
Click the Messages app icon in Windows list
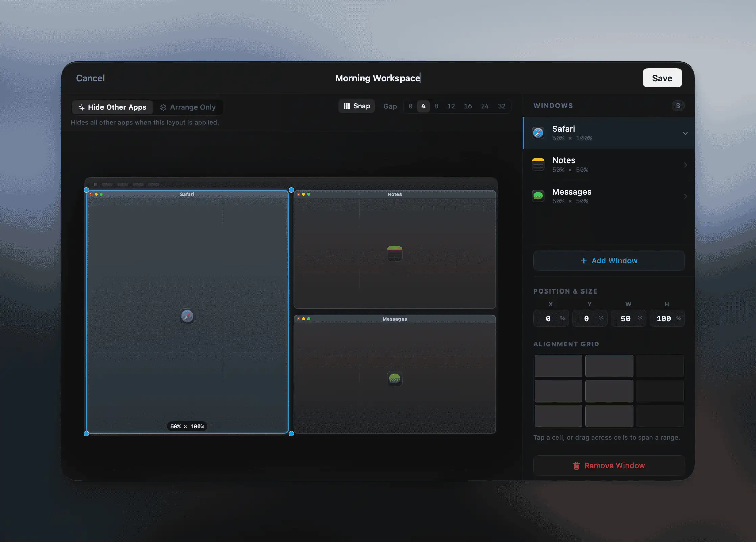point(538,196)
